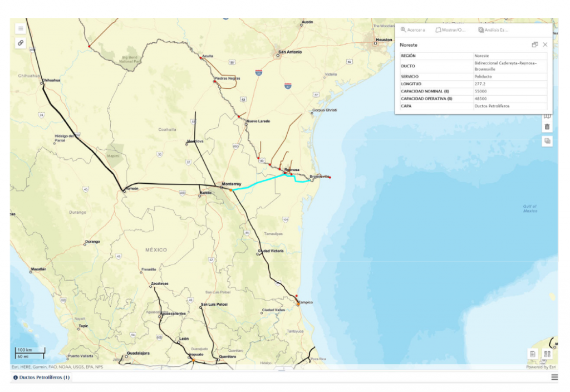This screenshot has width=570, height=392.
Task: Open attribute table options menu icon
Action: tap(554, 378)
